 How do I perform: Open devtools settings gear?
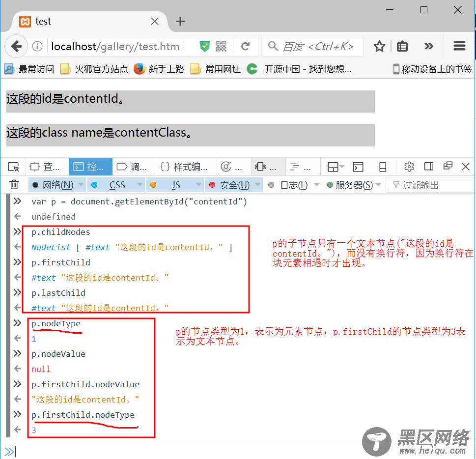[x=409, y=167]
